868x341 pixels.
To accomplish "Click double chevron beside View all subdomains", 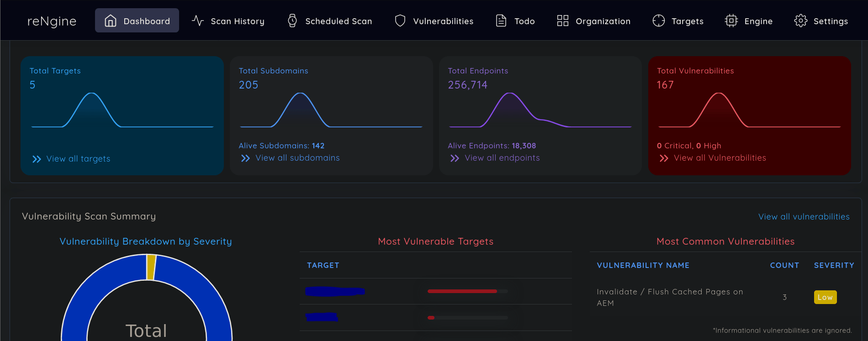I will coord(246,158).
